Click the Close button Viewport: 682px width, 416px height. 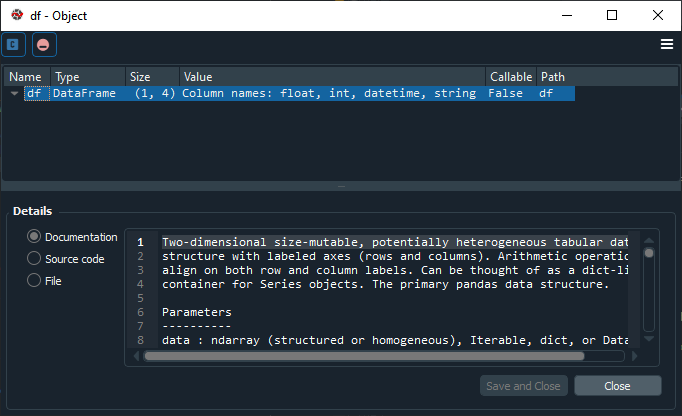(618, 386)
